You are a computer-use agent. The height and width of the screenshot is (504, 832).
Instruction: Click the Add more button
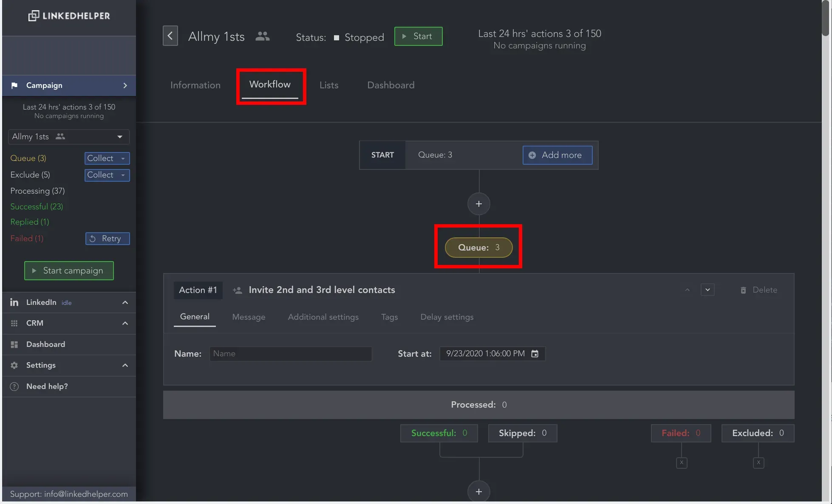click(557, 155)
